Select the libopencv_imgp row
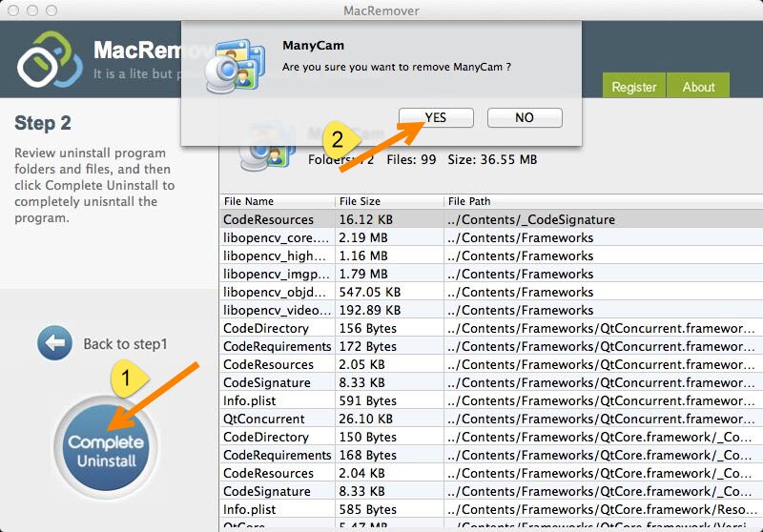This screenshot has height=532, width=763. 491,274
